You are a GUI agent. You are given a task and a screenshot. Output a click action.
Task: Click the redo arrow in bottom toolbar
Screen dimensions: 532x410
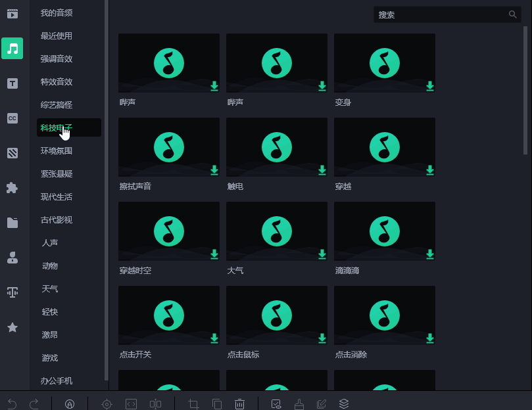[34, 404]
